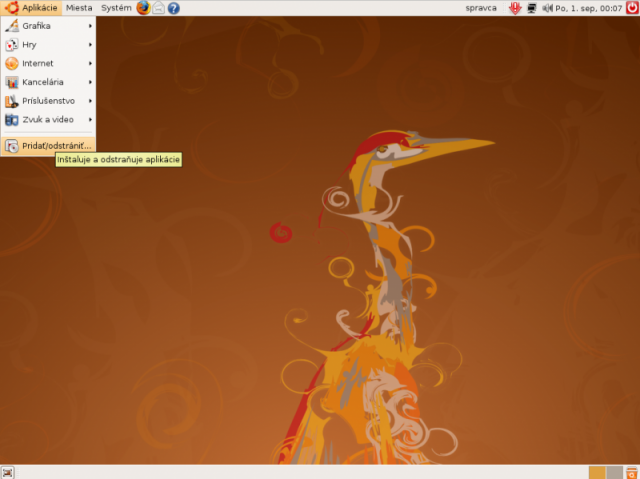Screen dimensions: 640x479
Task: Open the trash icon in bottom panel
Action: 632,472
